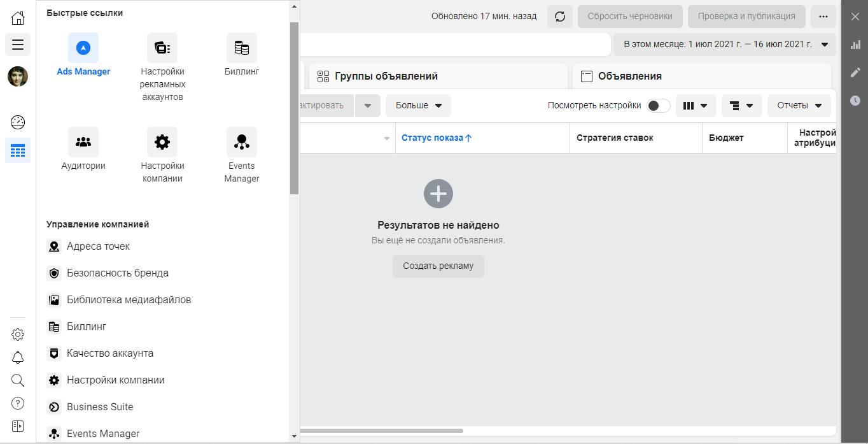The width and height of the screenshot is (868, 444).
Task: Sort by the Статус показа column
Action: (x=437, y=138)
